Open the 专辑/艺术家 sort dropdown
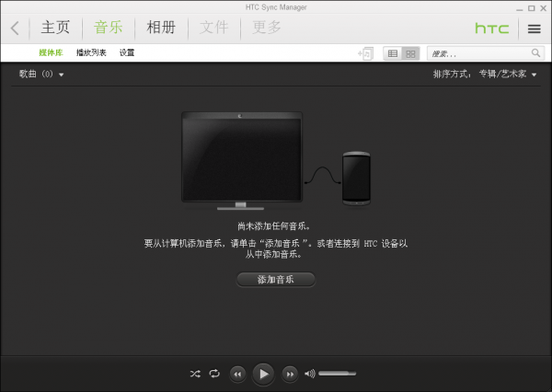Viewport: 552px width, 392px height. click(x=507, y=74)
